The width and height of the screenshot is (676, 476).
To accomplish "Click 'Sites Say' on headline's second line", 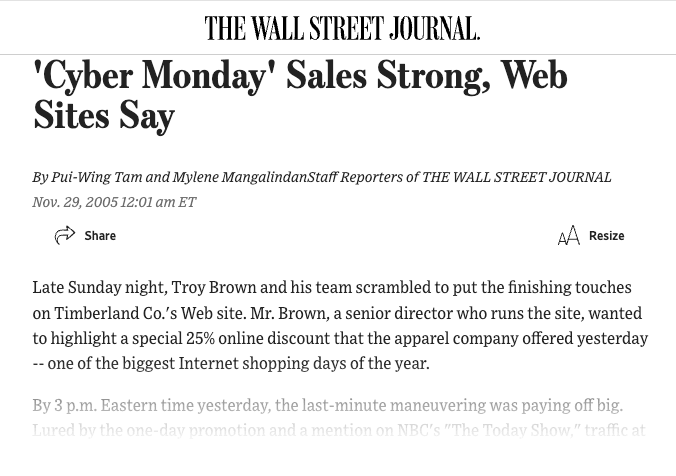I will pos(104,116).
